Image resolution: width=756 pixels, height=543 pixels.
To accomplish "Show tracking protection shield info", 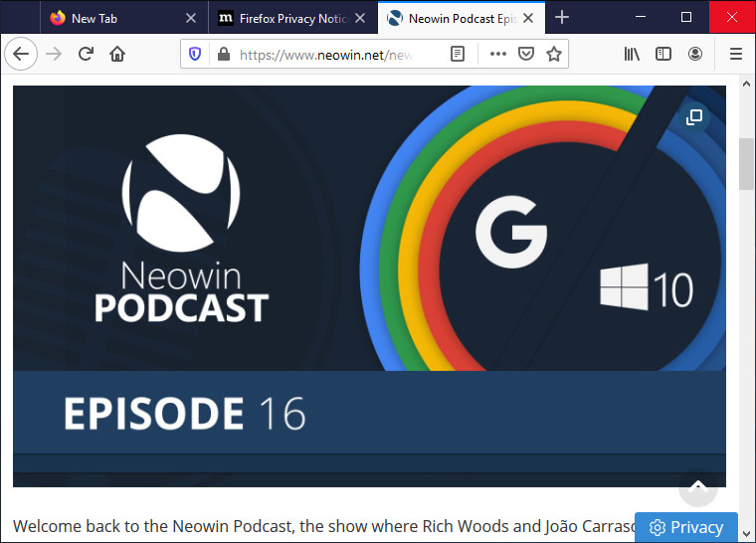I will pyautogui.click(x=195, y=54).
